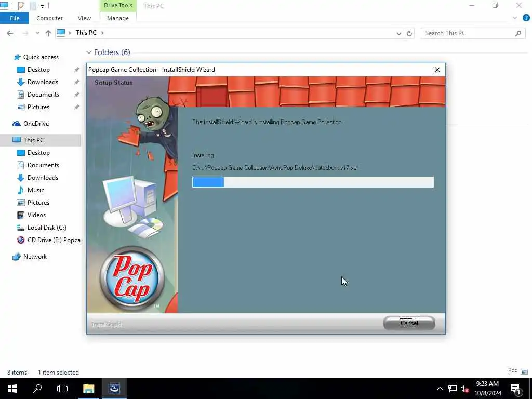Open Pictures under This PC
The width and height of the screenshot is (532, 399).
coord(38,203)
